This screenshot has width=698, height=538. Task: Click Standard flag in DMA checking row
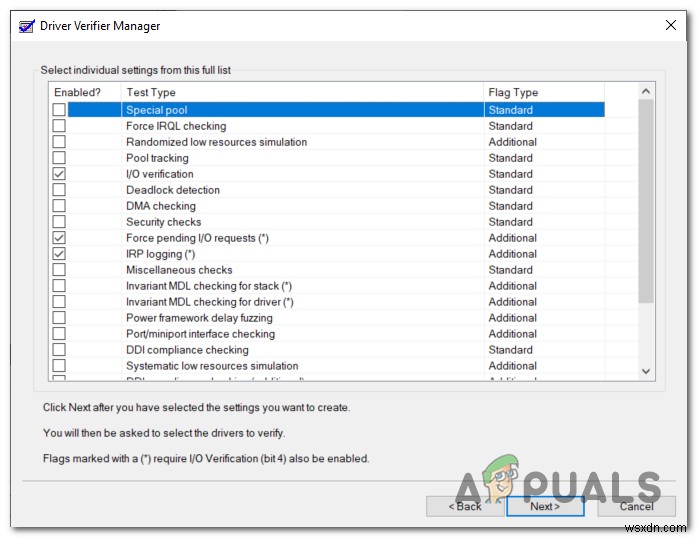[x=510, y=206]
